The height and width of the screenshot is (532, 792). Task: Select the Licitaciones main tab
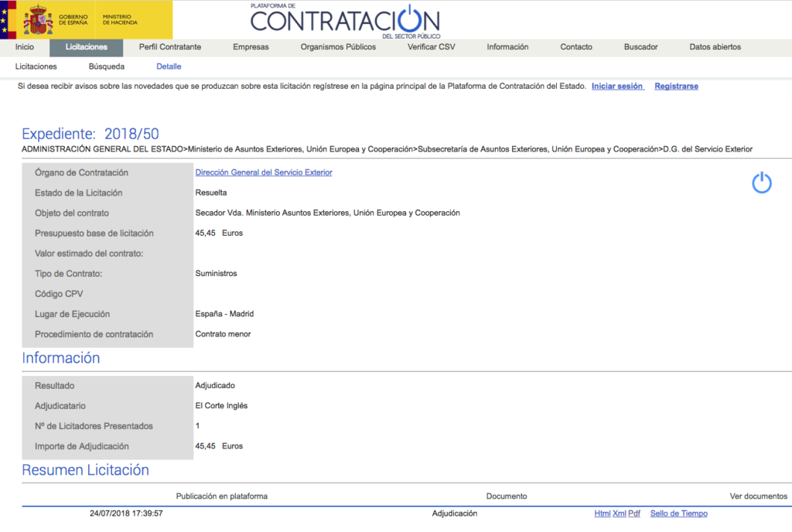pyautogui.click(x=87, y=47)
